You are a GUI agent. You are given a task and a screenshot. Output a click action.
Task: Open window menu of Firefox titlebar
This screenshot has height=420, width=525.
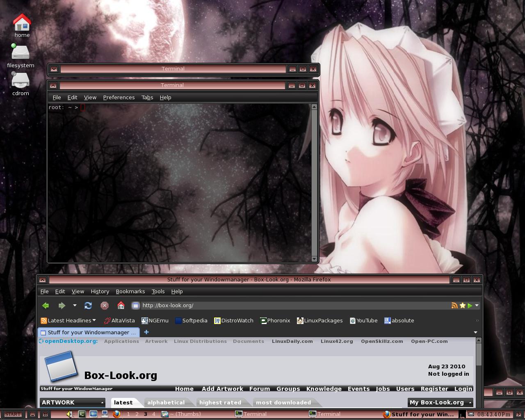[x=42, y=280]
